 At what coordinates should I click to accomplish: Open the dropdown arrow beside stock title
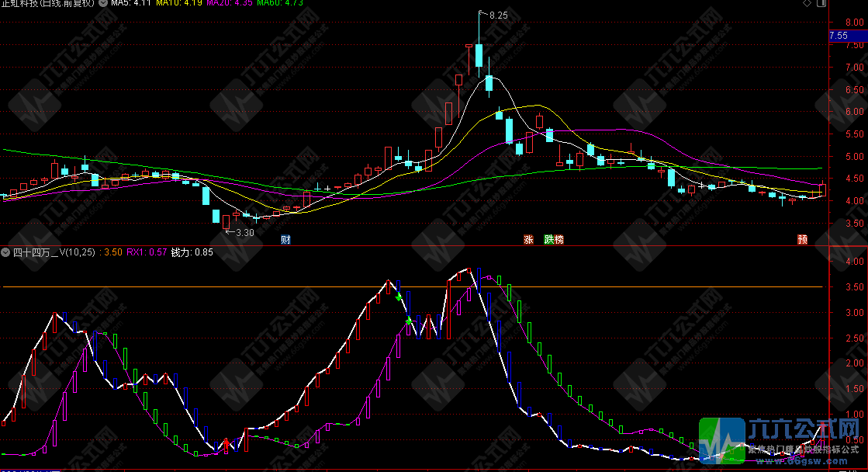[x=102, y=4]
